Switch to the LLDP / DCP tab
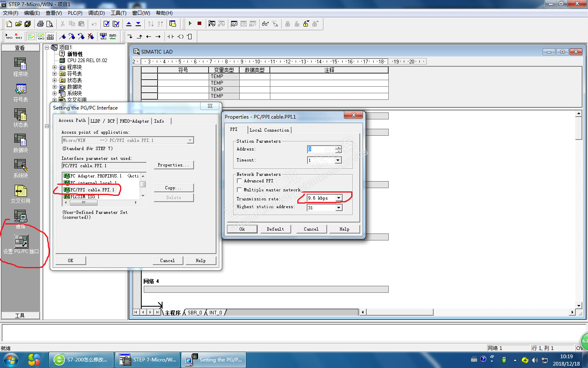The height and width of the screenshot is (368, 588). tap(103, 121)
